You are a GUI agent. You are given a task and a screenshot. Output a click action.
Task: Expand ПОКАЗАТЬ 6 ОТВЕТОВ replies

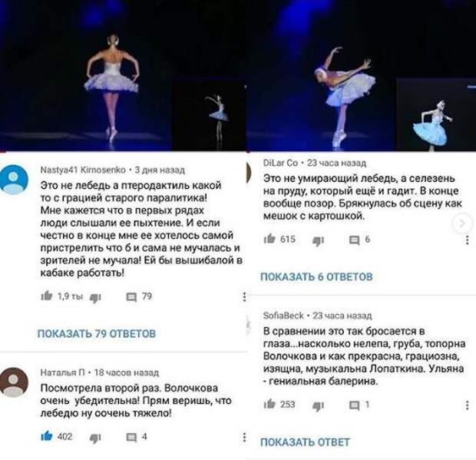pos(316,276)
